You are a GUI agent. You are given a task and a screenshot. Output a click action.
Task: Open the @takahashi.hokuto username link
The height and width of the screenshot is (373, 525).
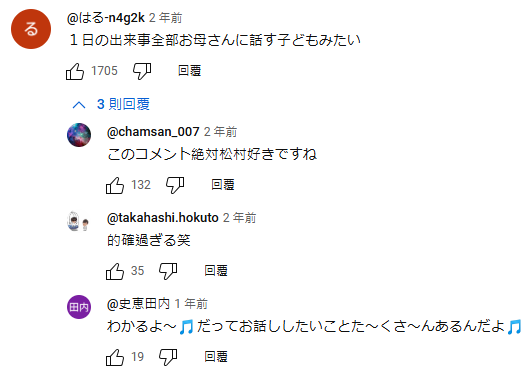click(162, 218)
